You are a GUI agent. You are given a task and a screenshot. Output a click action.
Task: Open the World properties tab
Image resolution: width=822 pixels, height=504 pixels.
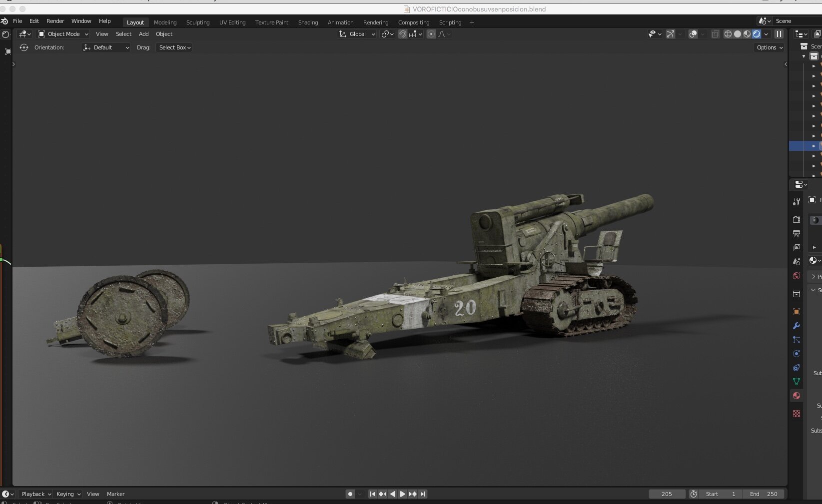click(797, 276)
